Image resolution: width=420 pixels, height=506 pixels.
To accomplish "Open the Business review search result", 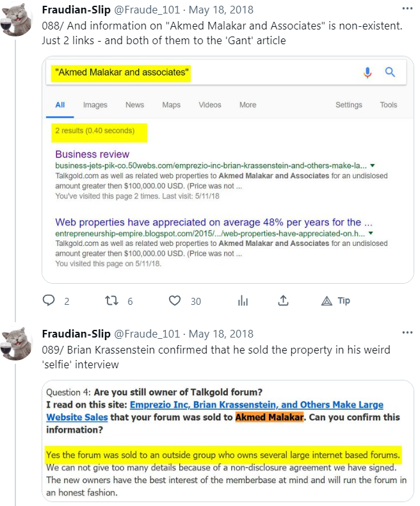I will tap(92, 154).
